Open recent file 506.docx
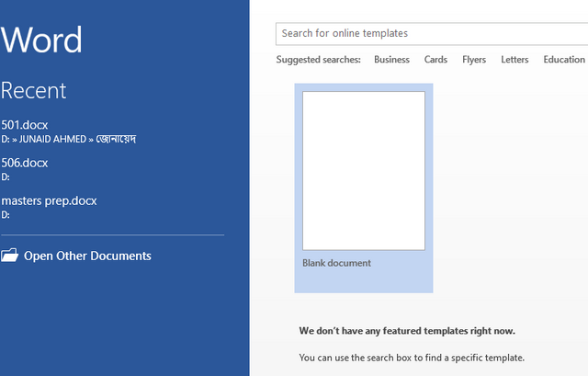The width and height of the screenshot is (588, 376). click(x=25, y=163)
